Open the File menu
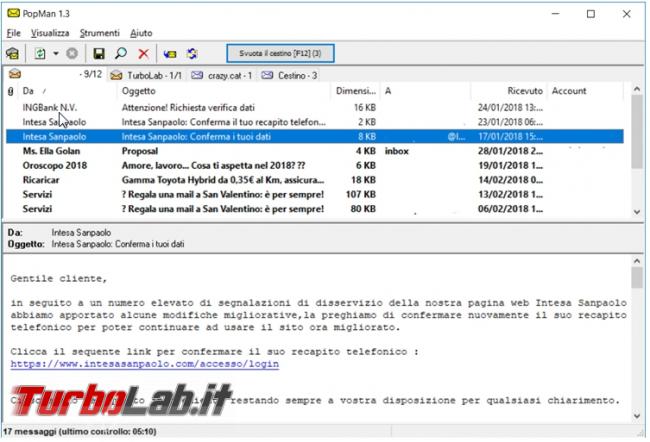650x442 pixels. tap(13, 33)
